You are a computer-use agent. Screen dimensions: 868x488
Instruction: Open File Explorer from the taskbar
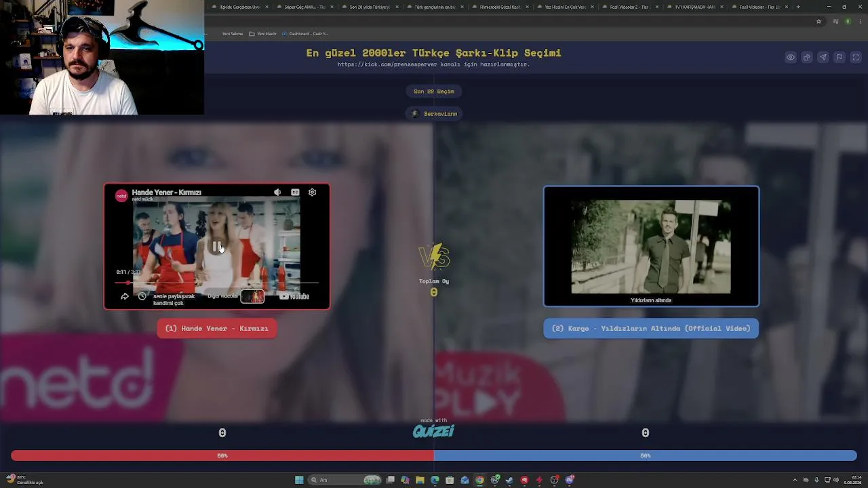click(x=420, y=480)
